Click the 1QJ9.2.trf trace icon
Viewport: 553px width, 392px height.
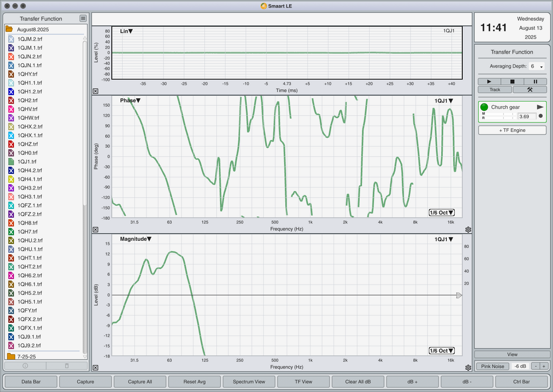(11, 346)
